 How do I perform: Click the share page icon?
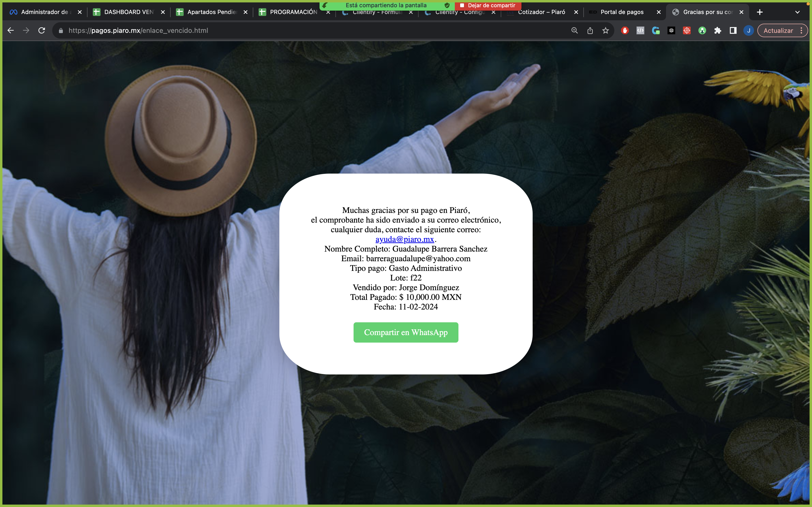tap(590, 30)
